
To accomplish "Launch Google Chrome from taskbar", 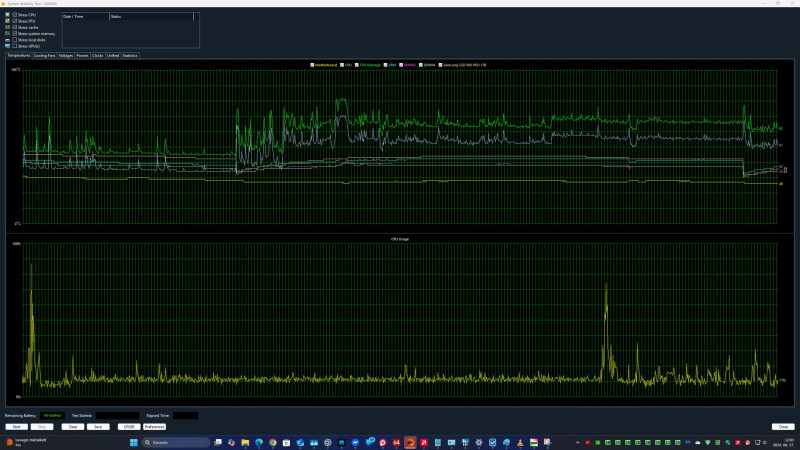I will pos(273,442).
